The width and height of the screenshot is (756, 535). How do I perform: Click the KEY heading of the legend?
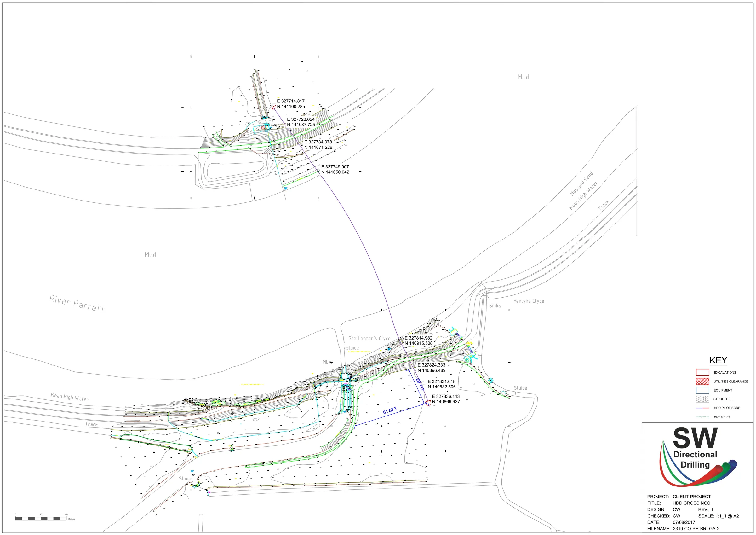point(718,360)
